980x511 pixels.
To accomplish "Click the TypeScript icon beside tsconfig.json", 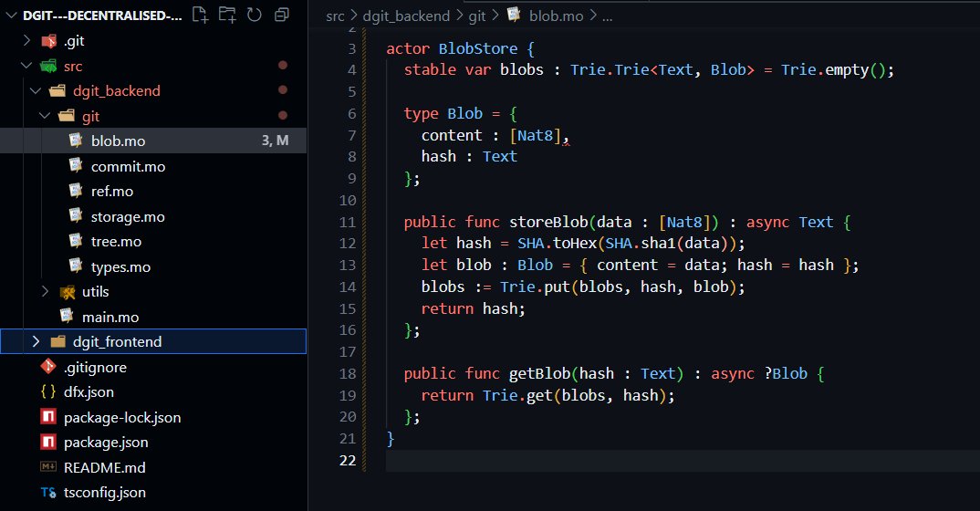I will click(48, 492).
